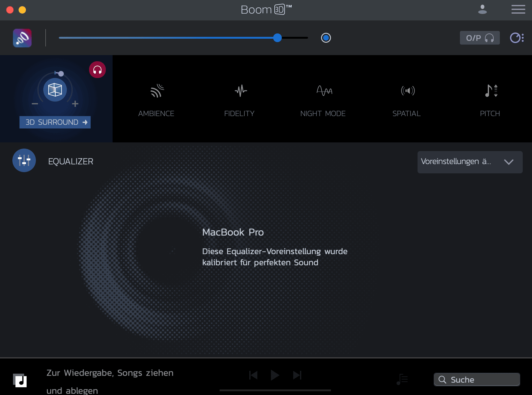This screenshot has width=532, height=395.
Task: Select the NIGHT MODE label
Action: [323, 114]
